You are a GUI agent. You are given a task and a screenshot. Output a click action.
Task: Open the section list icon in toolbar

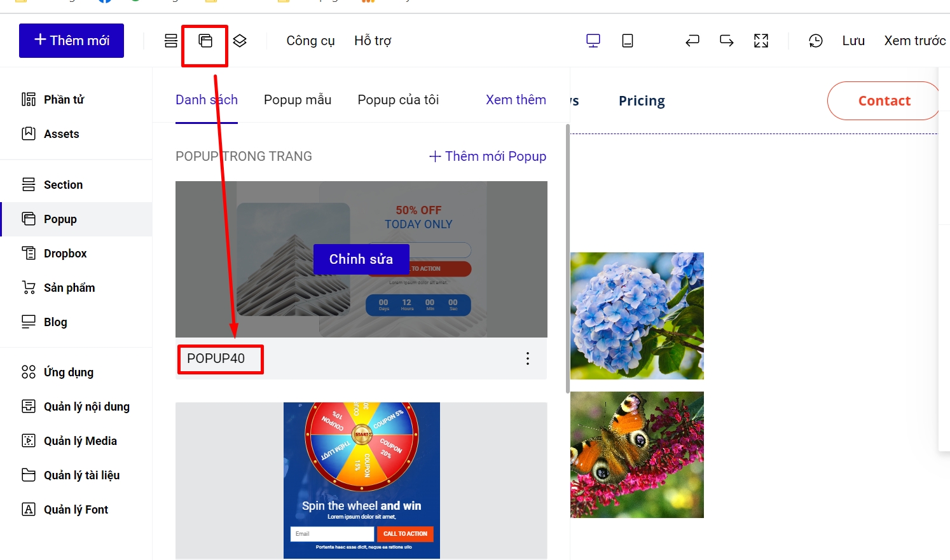pyautogui.click(x=171, y=41)
